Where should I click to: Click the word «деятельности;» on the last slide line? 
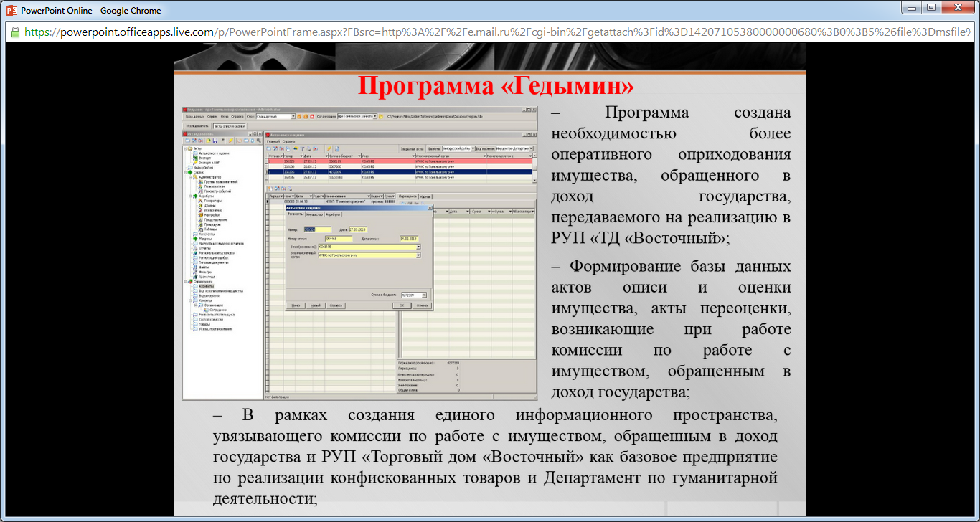(265, 498)
